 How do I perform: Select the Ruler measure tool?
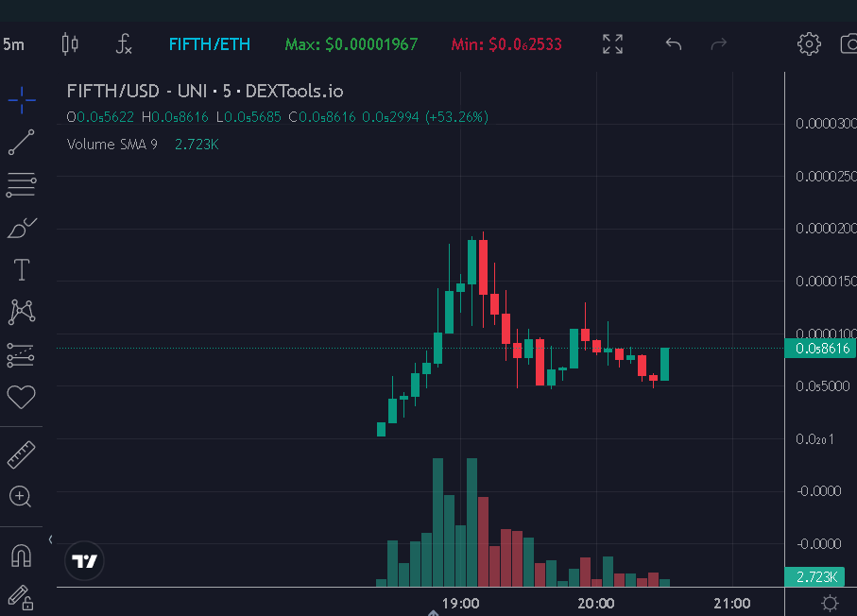(21, 453)
